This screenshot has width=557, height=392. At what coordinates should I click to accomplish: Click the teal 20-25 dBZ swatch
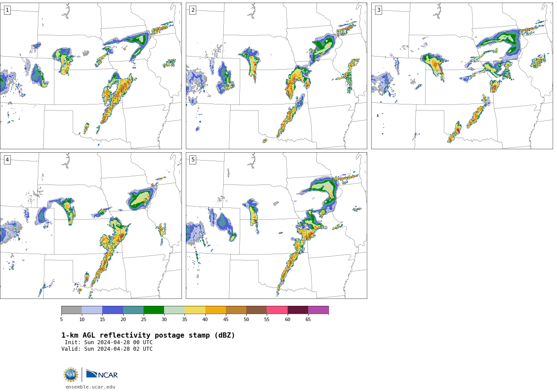(133, 310)
